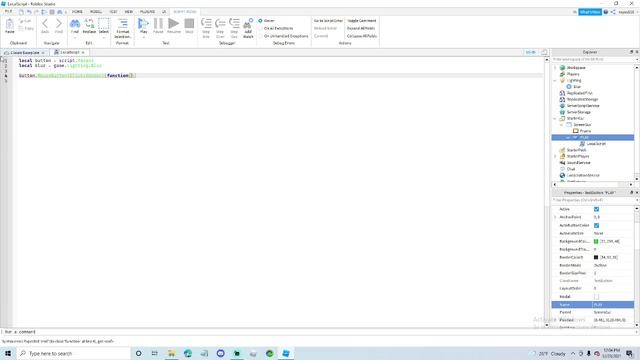The image size is (640, 360).
Task: Expand the StarterPlayer node
Action: pyautogui.click(x=555, y=156)
